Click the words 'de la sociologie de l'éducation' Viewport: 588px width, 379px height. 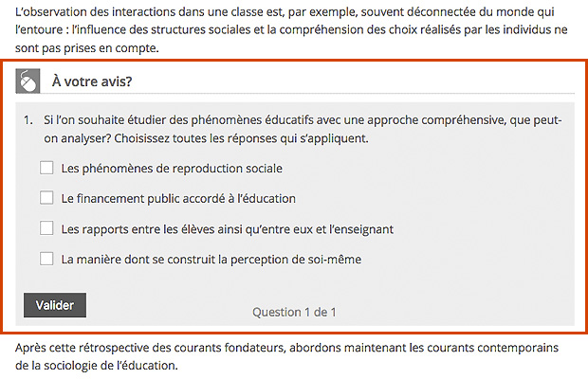coord(97,365)
